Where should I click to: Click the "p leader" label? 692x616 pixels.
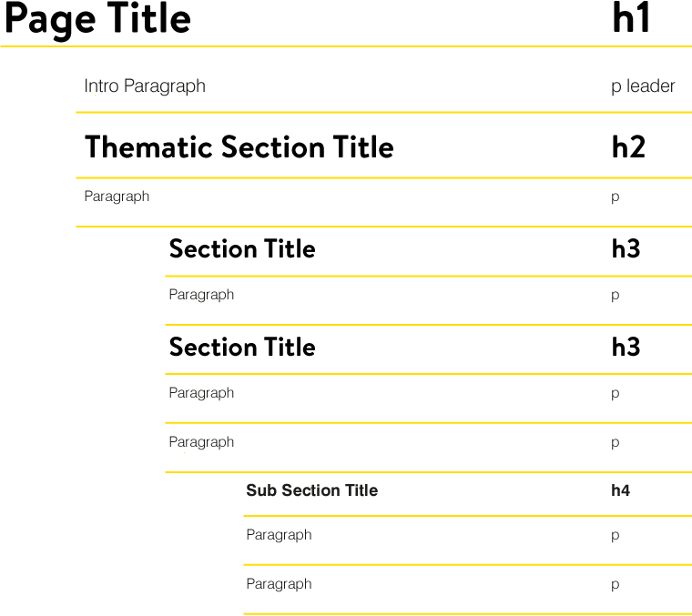click(643, 86)
